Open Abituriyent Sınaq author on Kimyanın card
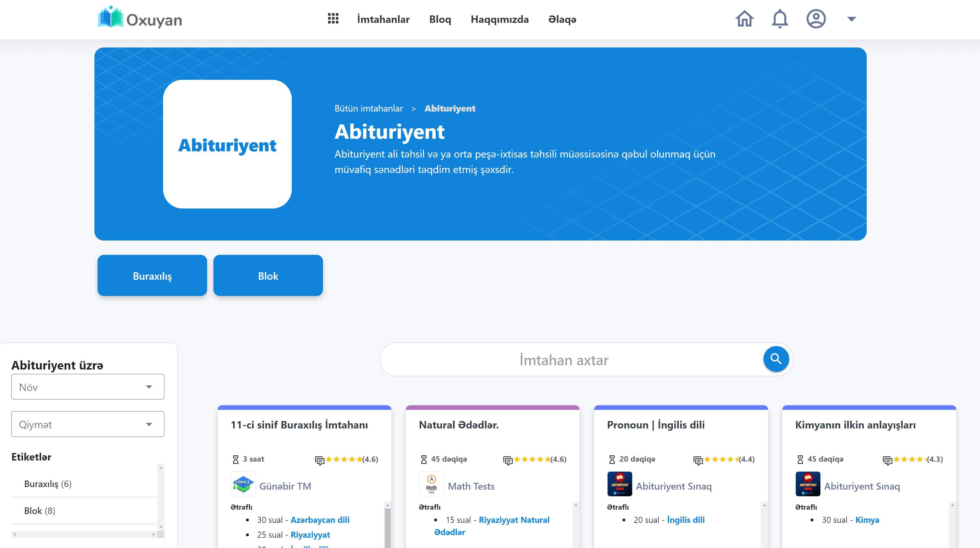This screenshot has width=980, height=548. [862, 486]
